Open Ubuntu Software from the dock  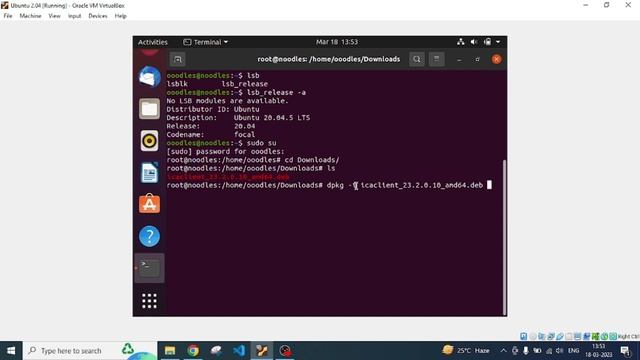pyautogui.click(x=149, y=204)
